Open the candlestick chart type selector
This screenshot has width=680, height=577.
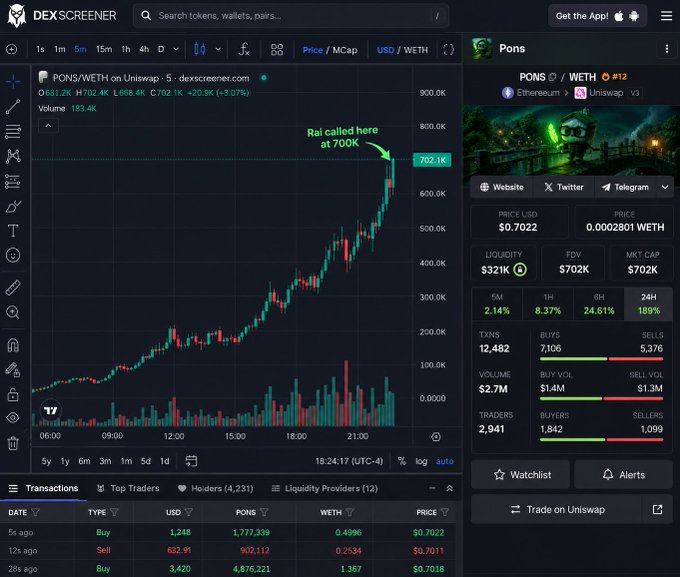point(199,49)
